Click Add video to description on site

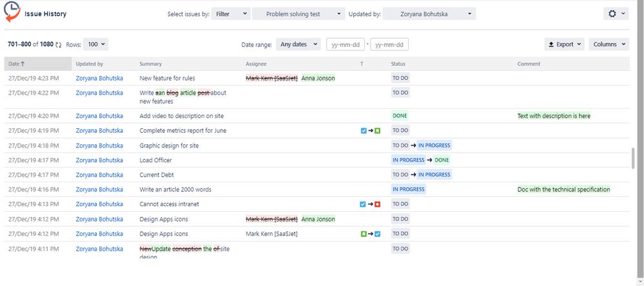[182, 116]
